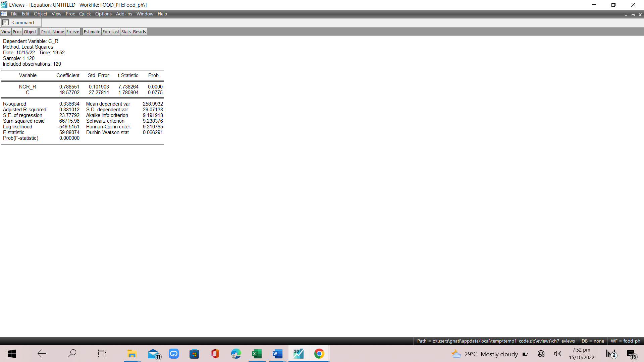Viewport: 644px width, 362px height.
Task: Open the Stats view for equation
Action: [x=126, y=32]
